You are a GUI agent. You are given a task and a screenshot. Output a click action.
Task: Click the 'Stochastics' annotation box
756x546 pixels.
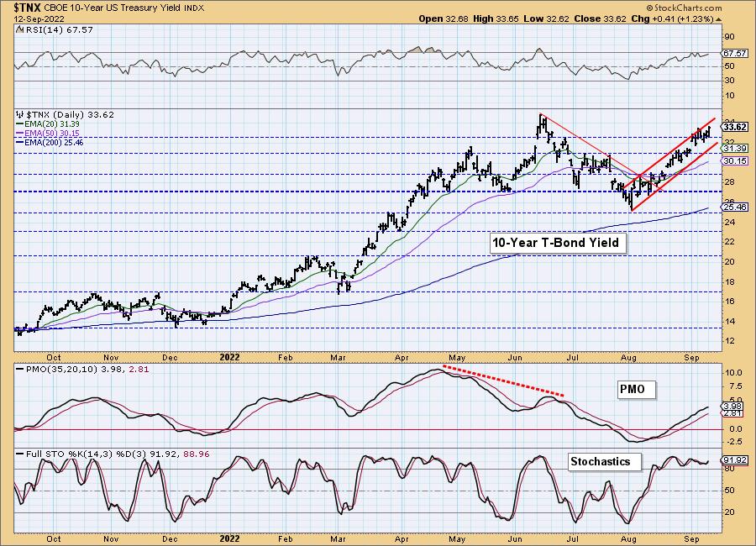click(x=605, y=462)
